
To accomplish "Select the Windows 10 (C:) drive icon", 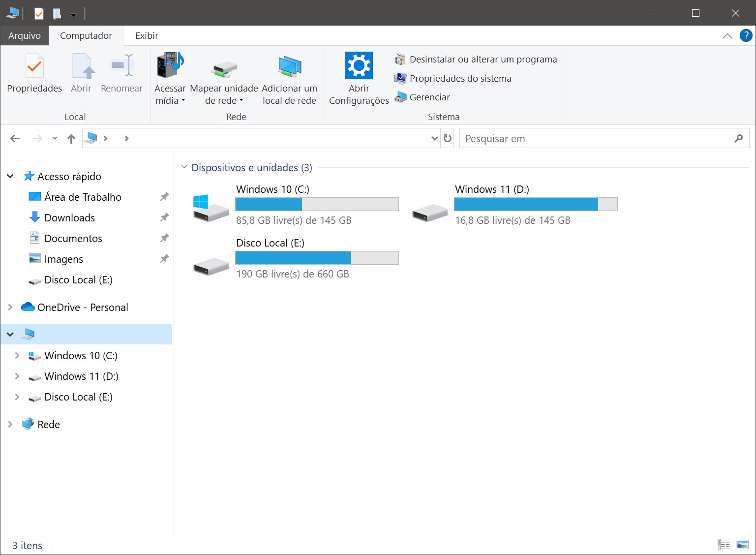I will 211,207.
